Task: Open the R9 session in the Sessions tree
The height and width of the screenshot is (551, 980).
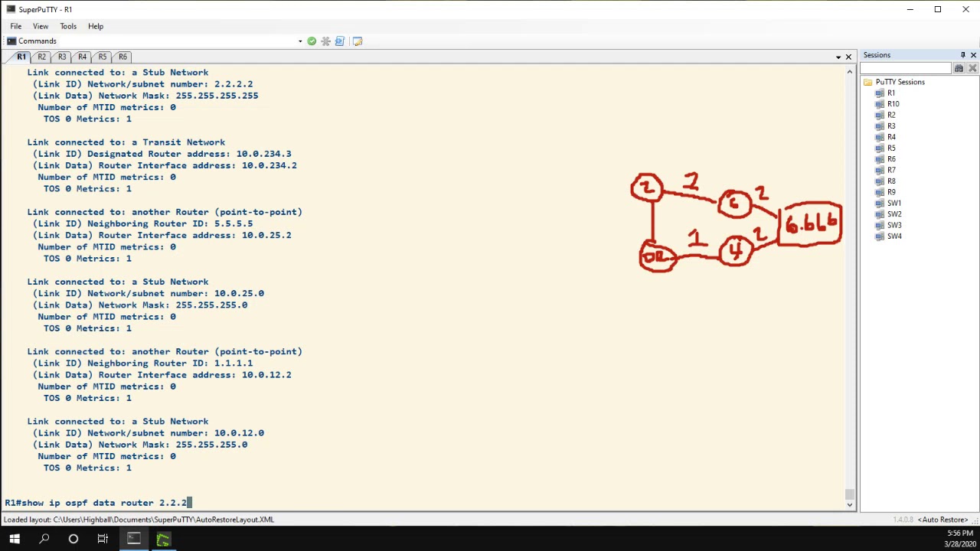Action: 890,193
